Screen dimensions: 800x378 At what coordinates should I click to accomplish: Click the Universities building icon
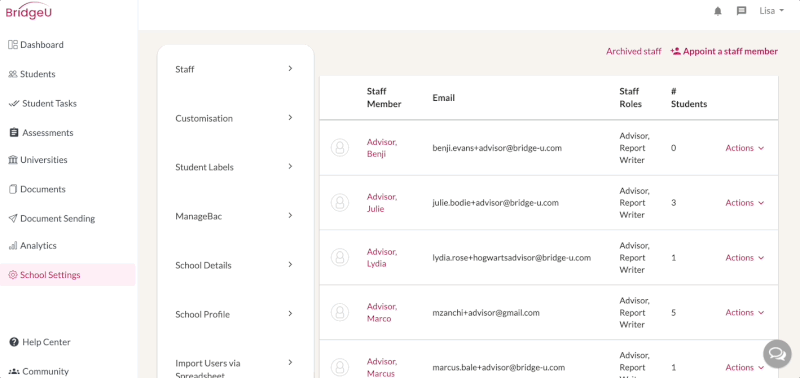[x=13, y=160]
